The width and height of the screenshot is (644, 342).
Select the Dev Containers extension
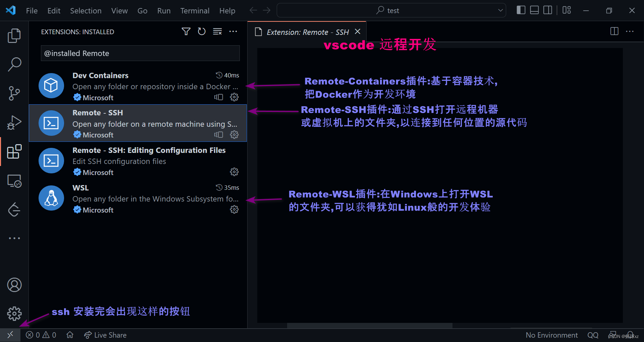click(138, 85)
